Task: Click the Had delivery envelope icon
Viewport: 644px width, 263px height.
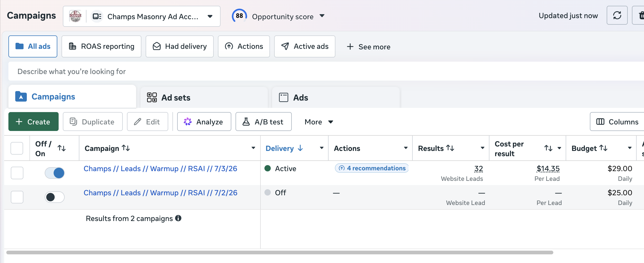Action: pos(157,46)
